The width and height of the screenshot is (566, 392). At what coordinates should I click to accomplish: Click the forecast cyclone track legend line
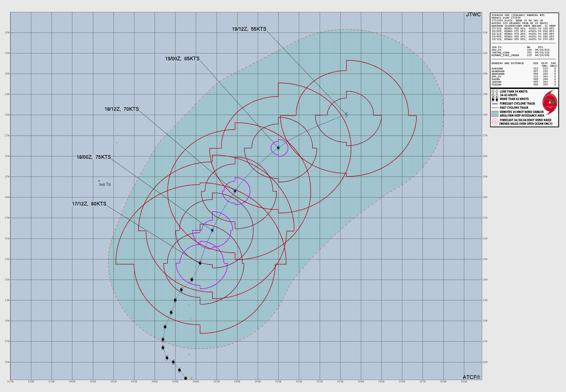495,104
